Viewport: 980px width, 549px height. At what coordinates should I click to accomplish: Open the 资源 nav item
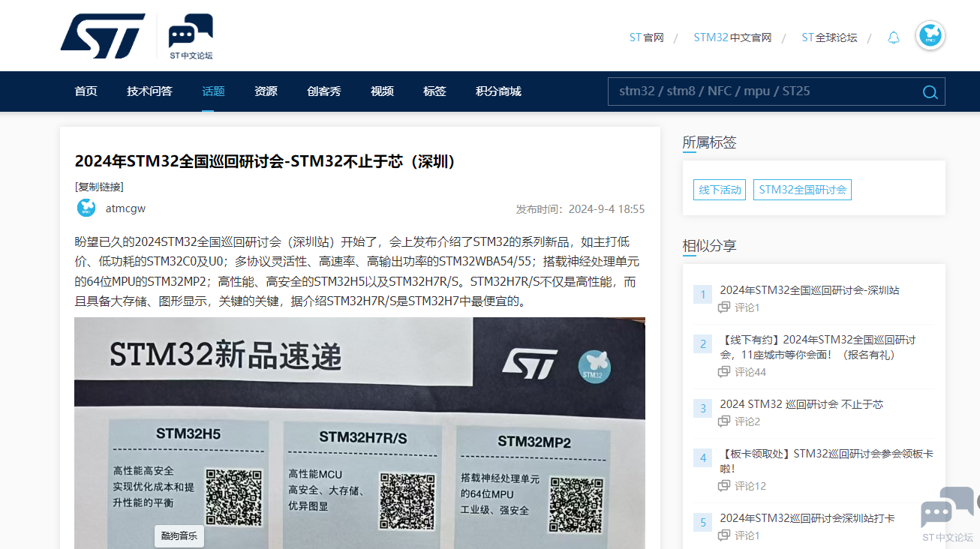[266, 91]
